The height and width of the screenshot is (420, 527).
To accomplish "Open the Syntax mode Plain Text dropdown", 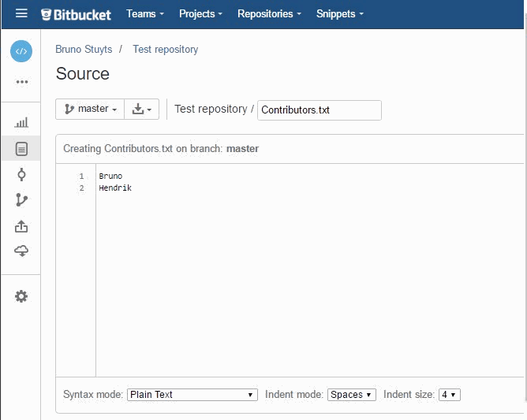I will [192, 395].
